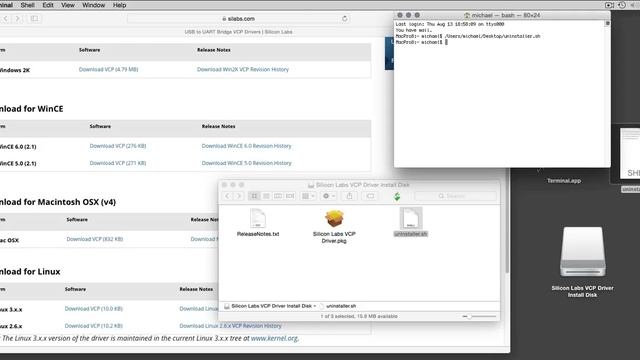The image size is (640, 360).
Task: Go back in the Finder window
Action: coord(227,196)
